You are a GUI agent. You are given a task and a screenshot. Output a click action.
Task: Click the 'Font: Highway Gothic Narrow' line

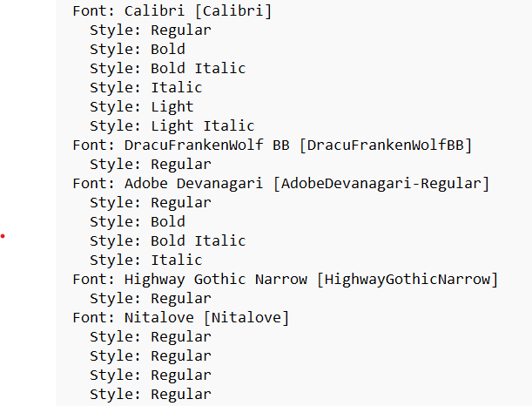285,280
